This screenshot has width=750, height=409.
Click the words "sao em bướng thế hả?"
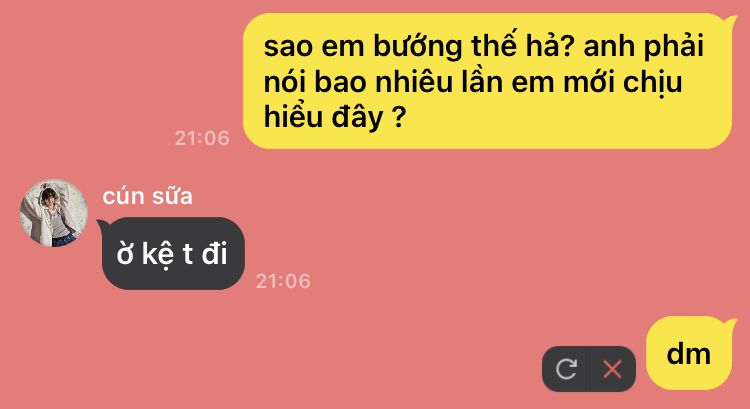point(419,45)
